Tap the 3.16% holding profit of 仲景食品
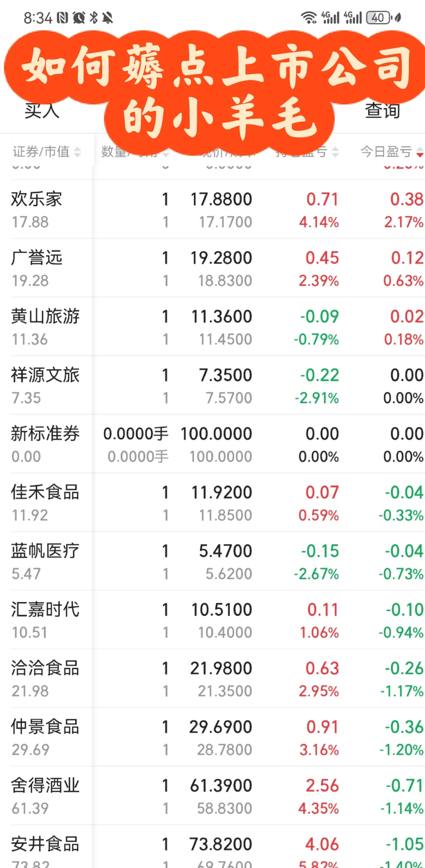This screenshot has width=425, height=868. [x=319, y=750]
